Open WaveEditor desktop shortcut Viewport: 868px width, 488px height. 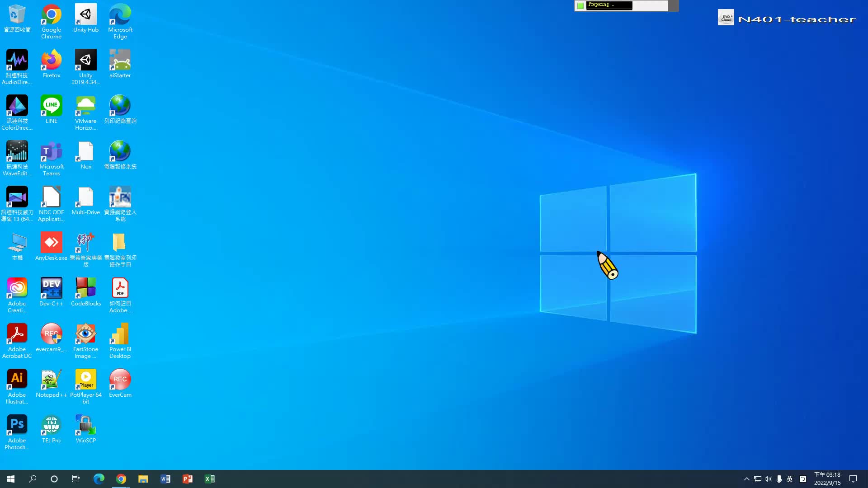tap(17, 158)
